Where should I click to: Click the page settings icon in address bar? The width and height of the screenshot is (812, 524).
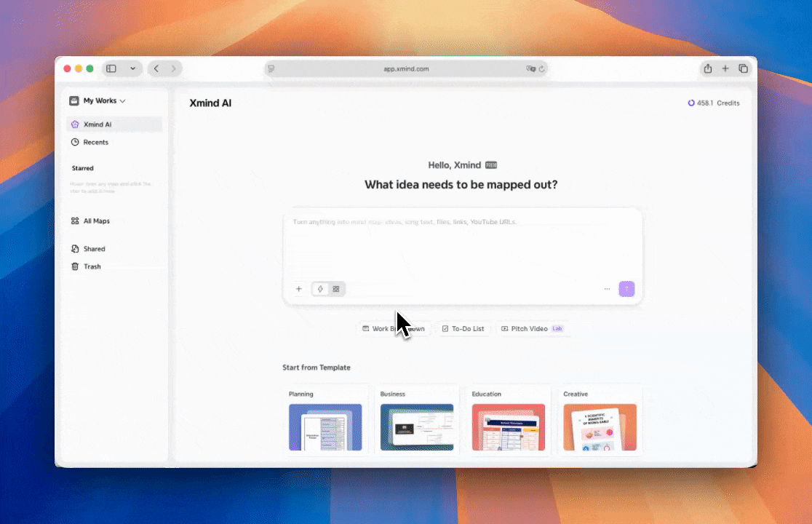tap(271, 68)
